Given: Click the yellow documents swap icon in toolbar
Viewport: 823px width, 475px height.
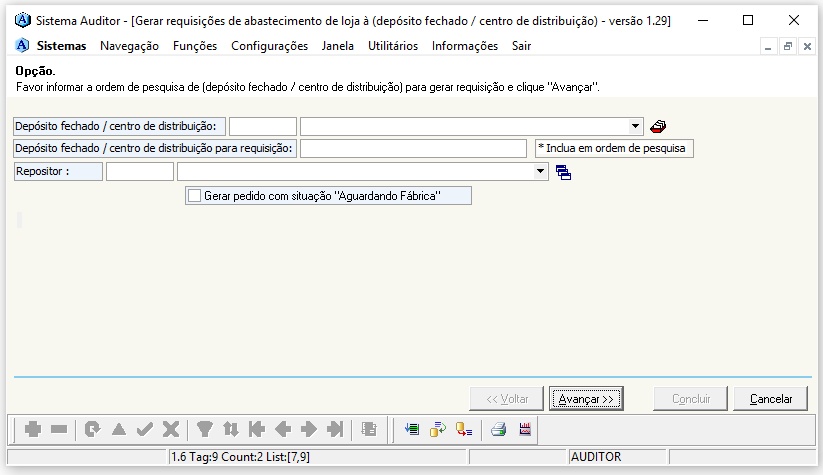Looking at the screenshot, I should (x=438, y=429).
